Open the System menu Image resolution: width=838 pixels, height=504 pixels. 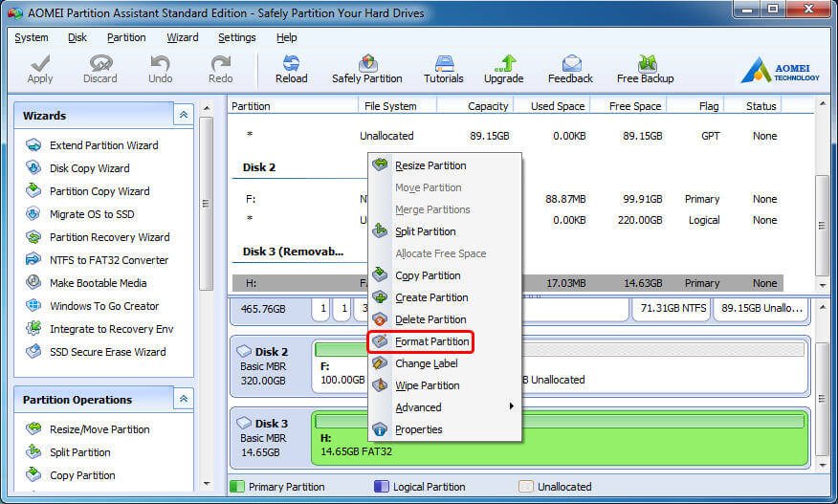pyautogui.click(x=31, y=37)
